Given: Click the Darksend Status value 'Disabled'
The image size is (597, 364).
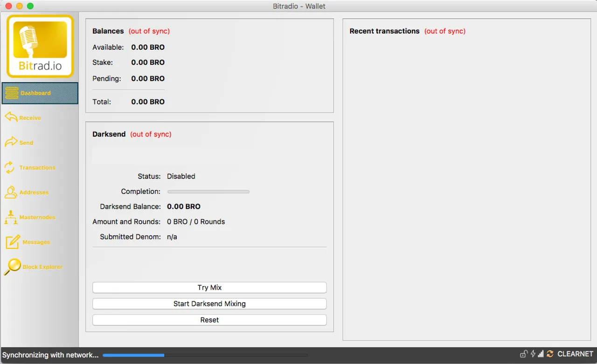Looking at the screenshot, I should [x=181, y=177].
